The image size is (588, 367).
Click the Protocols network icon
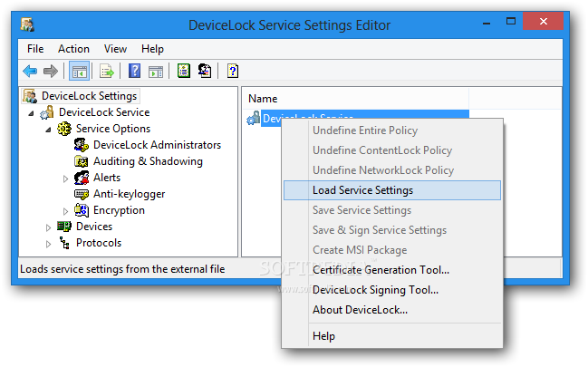(x=64, y=243)
